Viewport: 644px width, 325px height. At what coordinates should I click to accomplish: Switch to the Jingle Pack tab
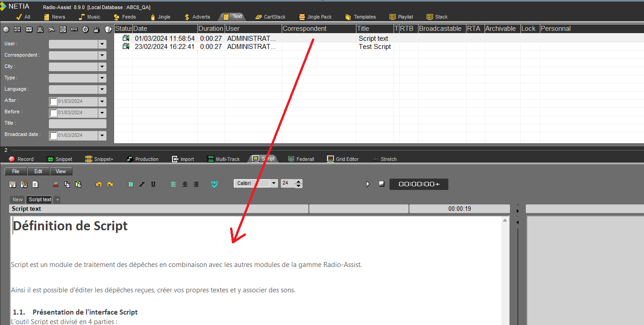click(x=315, y=17)
